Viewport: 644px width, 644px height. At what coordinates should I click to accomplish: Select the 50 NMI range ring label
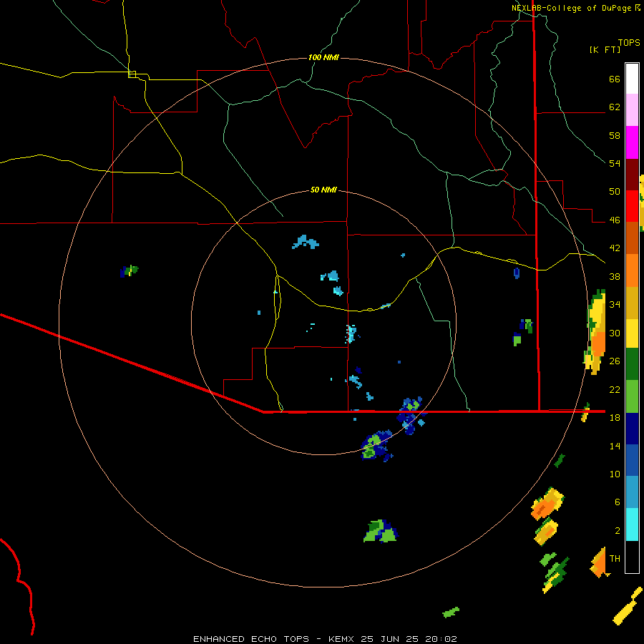(x=323, y=190)
